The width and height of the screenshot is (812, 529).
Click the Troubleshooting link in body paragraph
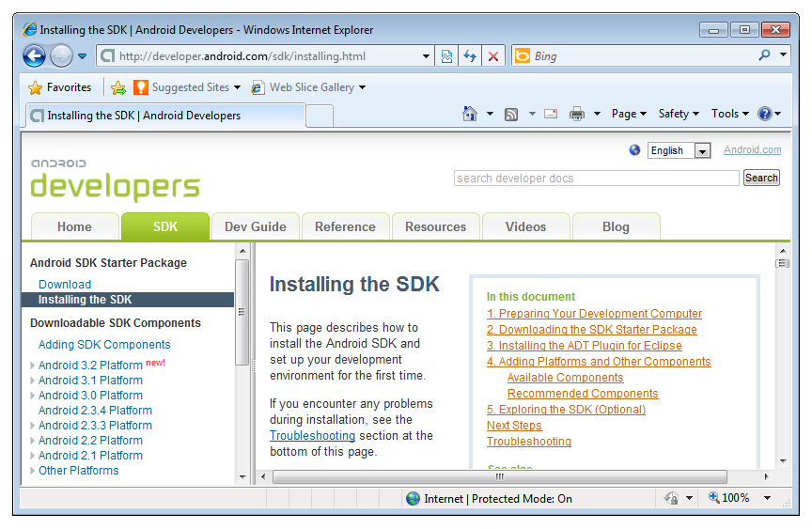312,436
